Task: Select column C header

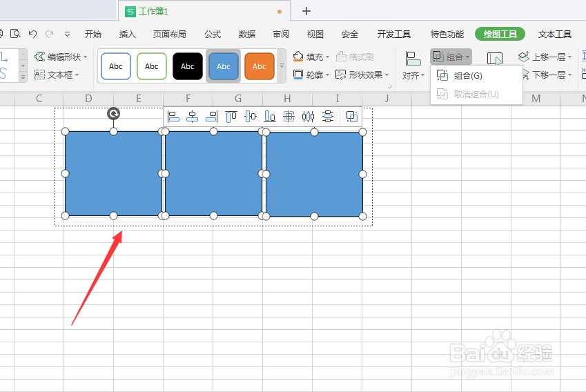Action: click(39, 99)
